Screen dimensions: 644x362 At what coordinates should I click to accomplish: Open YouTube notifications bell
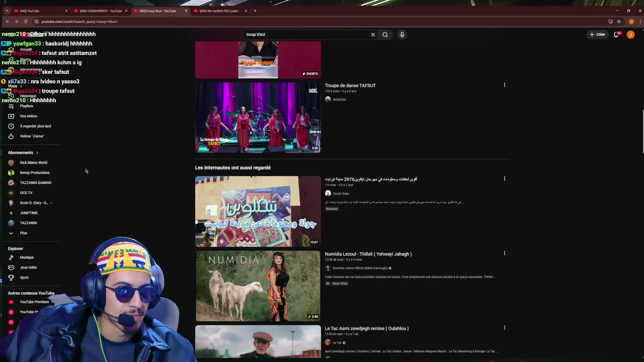pyautogui.click(x=617, y=35)
